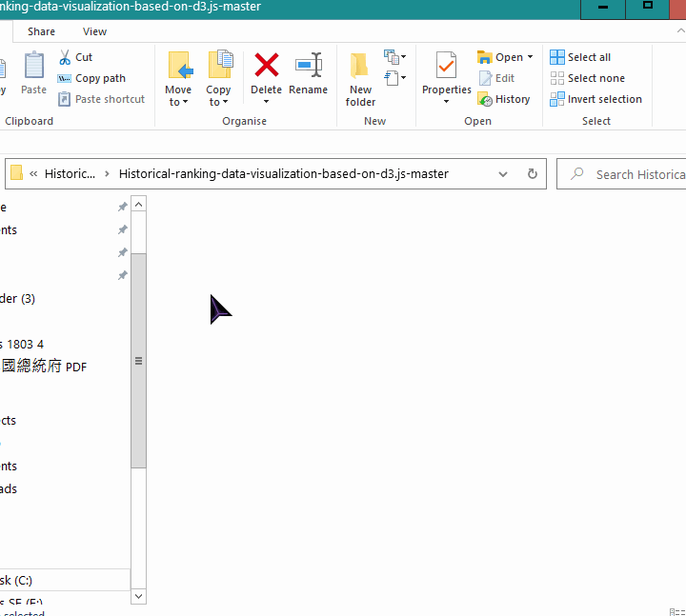Click the Historic... breadcrumb segment
The height and width of the screenshot is (616, 686).
coord(70,174)
